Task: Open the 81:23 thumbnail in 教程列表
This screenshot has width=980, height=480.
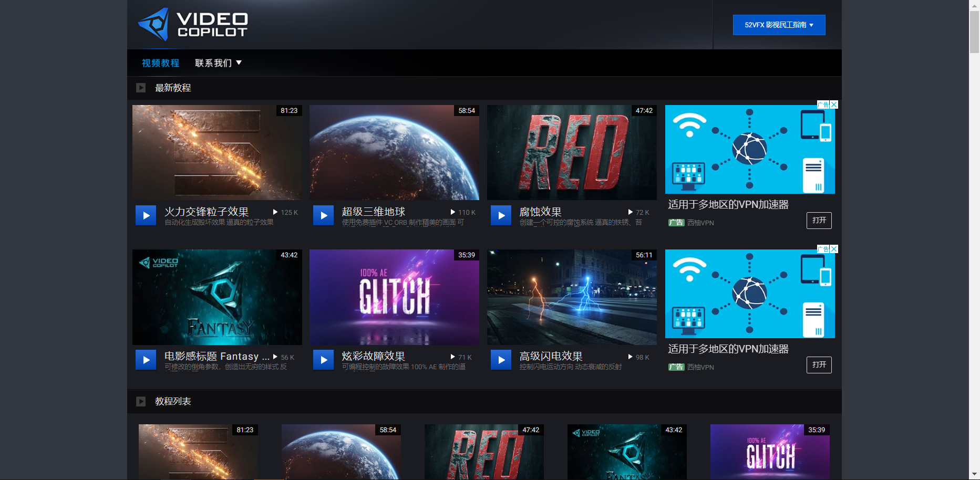Action: [198, 452]
